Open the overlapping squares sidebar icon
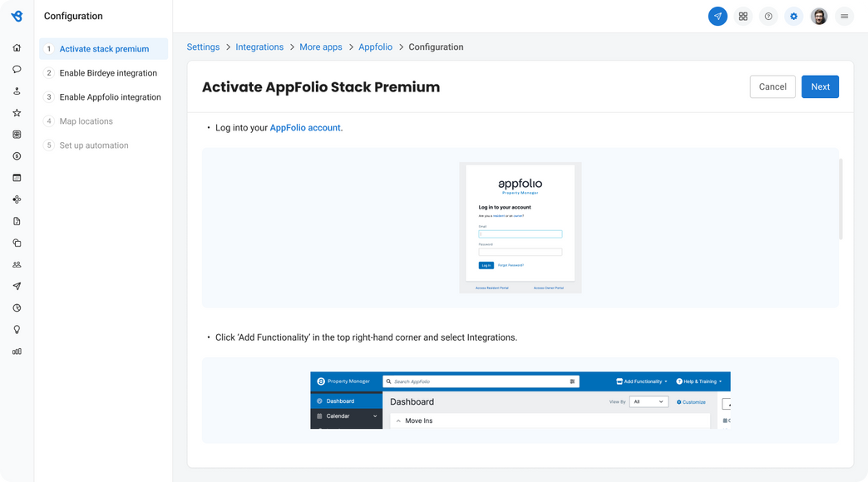This screenshot has height=482, width=868. (x=17, y=243)
